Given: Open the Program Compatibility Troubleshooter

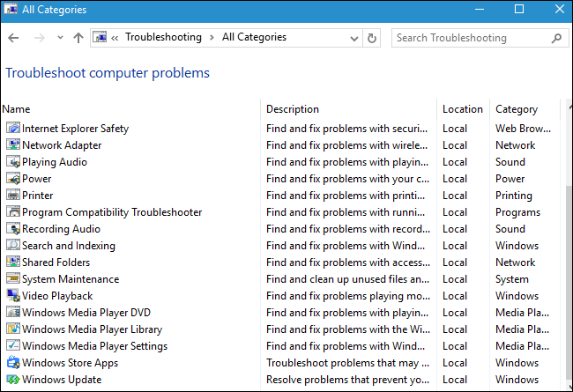Looking at the screenshot, I should point(112,212).
